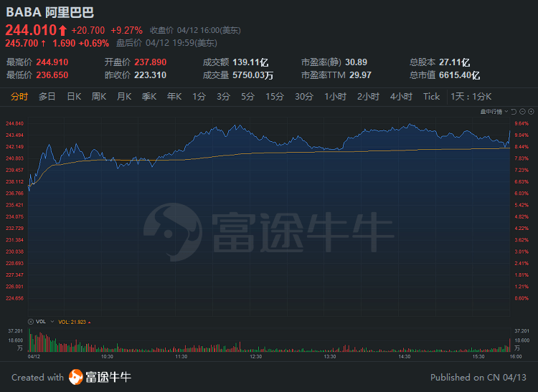Switch to the 年K yearly chart
This screenshot has width=538, height=392.
(174, 97)
